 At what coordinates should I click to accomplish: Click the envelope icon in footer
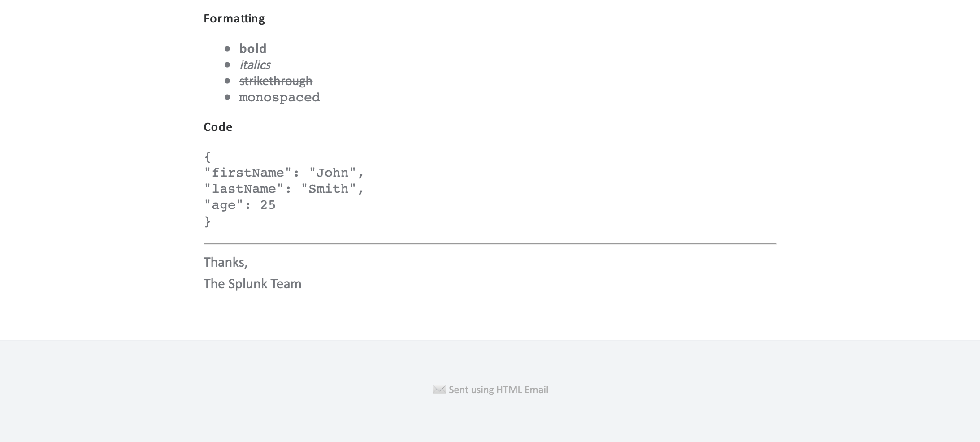[x=439, y=390]
